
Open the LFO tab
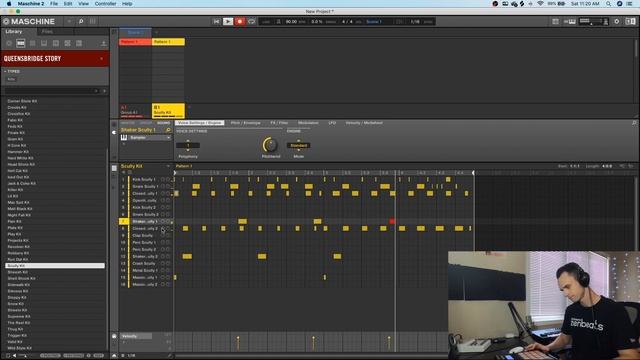(332, 123)
